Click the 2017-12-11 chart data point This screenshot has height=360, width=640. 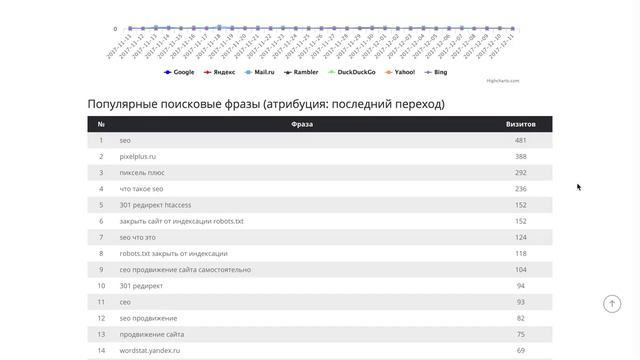click(x=513, y=29)
